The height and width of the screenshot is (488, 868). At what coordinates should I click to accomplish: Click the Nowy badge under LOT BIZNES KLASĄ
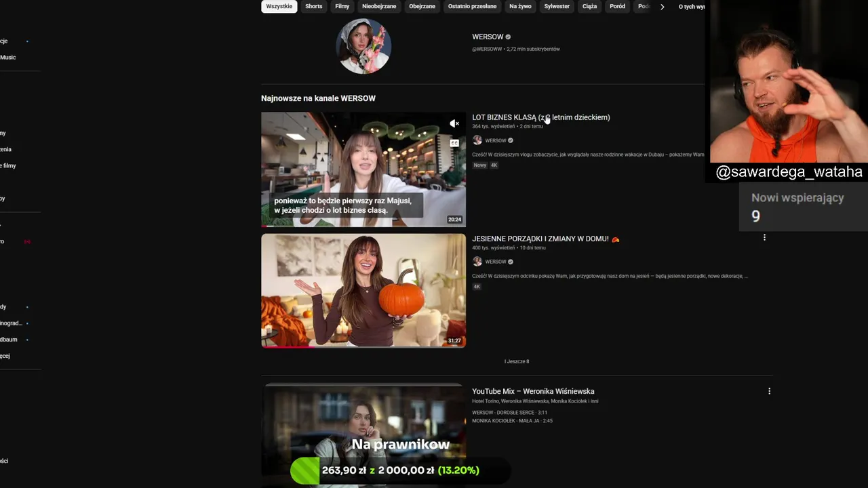tap(480, 165)
